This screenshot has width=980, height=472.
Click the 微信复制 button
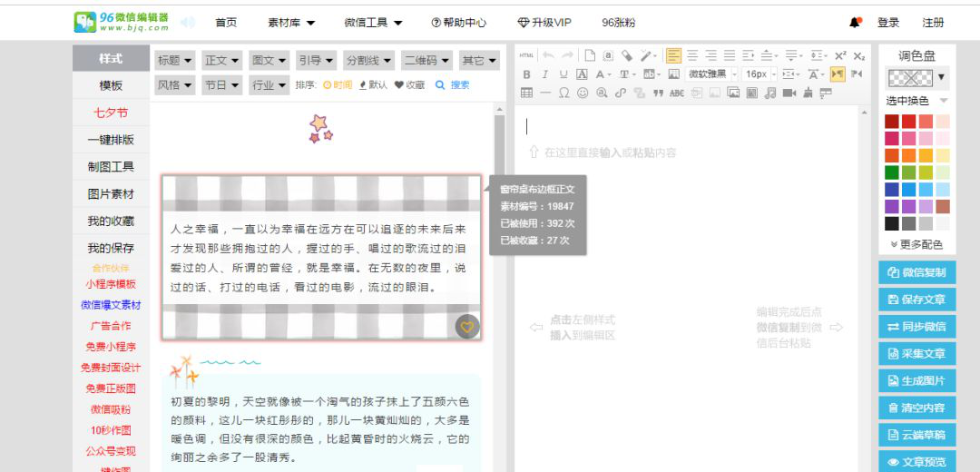tap(916, 272)
